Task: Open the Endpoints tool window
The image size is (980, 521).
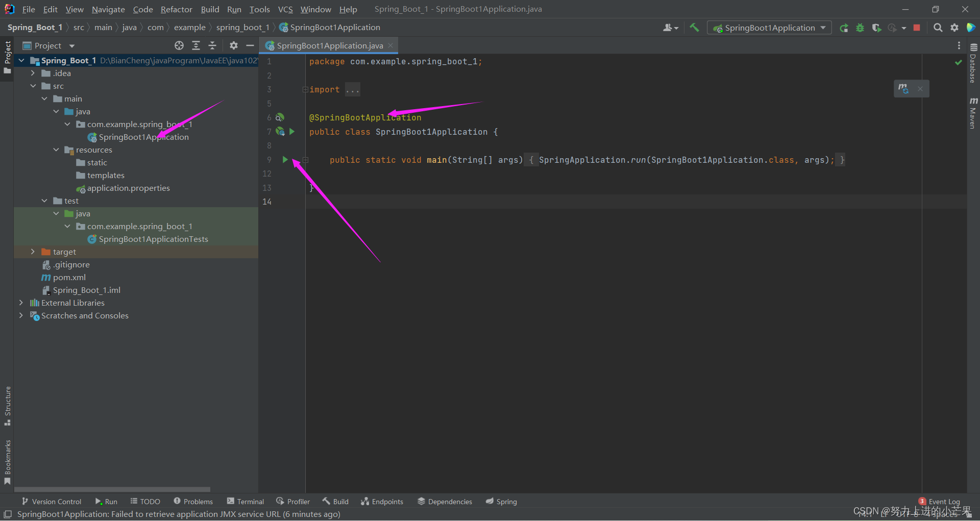Action: (x=382, y=502)
